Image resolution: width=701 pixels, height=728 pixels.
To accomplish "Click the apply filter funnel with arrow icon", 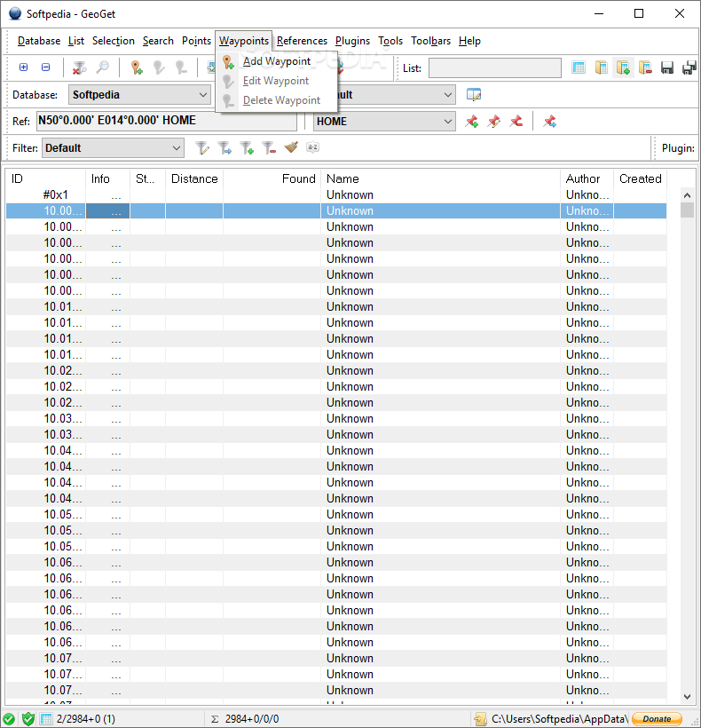I will point(224,148).
